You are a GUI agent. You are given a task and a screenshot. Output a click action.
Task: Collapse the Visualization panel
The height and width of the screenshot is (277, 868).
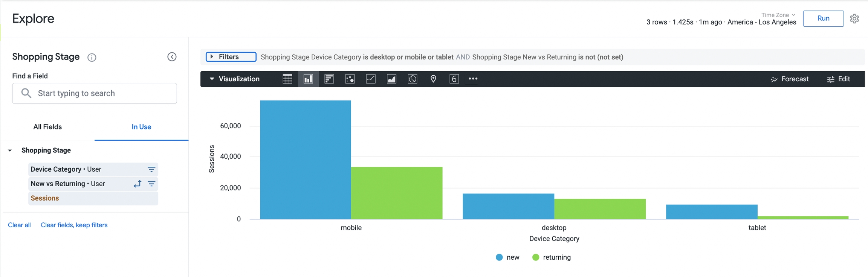(x=234, y=79)
